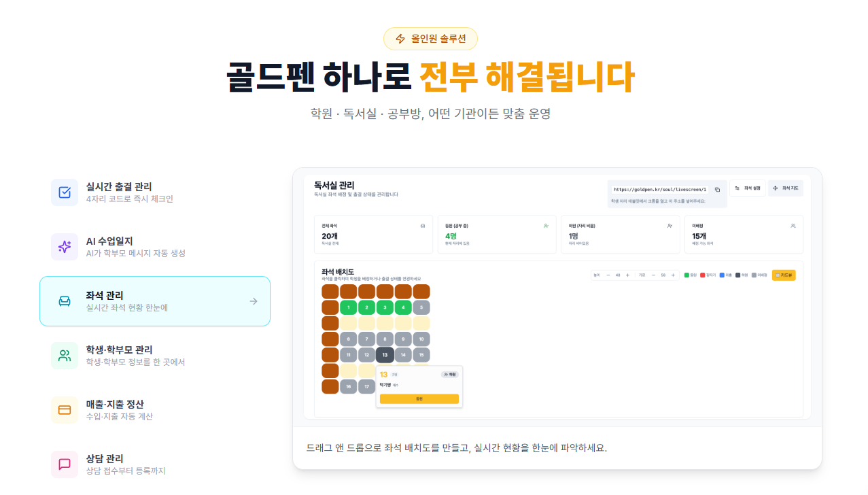
Task: Click the lightning bolt icon in 올인원 솔루션 badge
Action: 400,39
